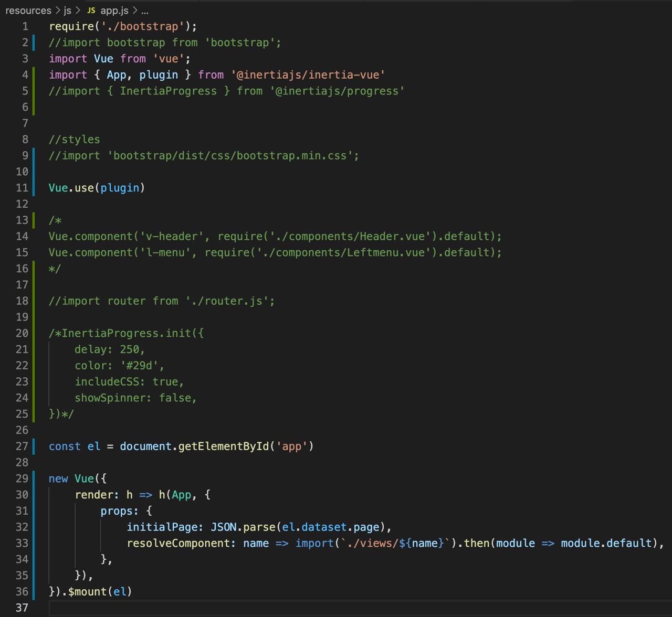Screen dimensions: 672x617
Task: Click 'module.default' on line 33
Action: click(x=606, y=544)
